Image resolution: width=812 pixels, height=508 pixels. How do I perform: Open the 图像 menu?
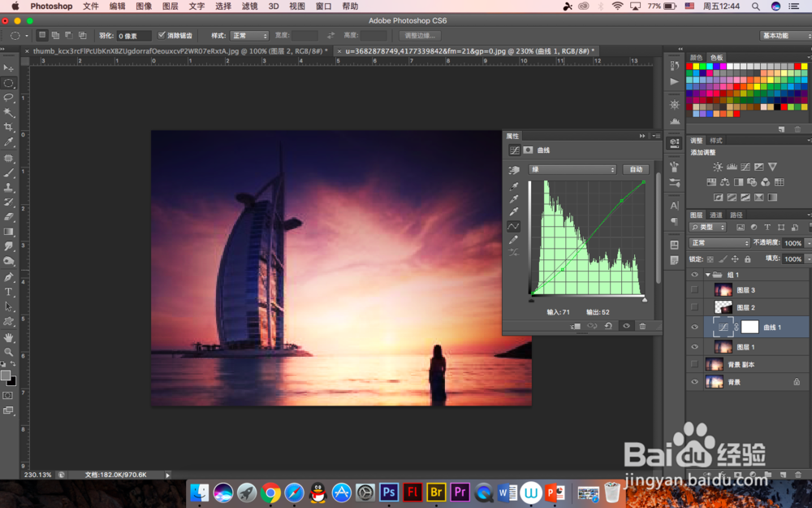[x=144, y=7]
